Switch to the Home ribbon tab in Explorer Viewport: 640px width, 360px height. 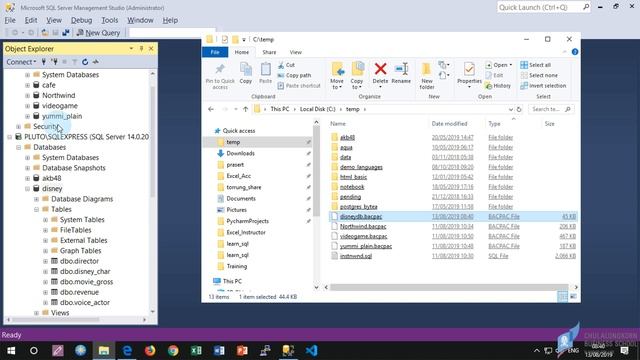point(241,52)
